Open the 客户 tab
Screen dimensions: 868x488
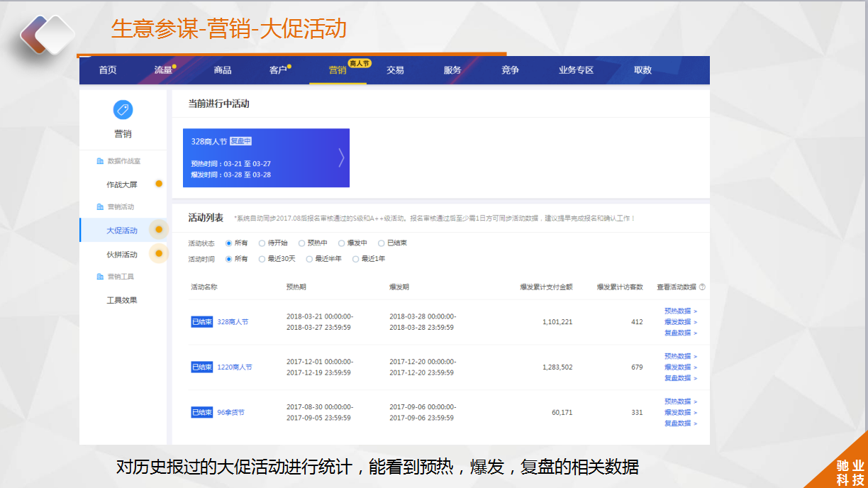[278, 70]
